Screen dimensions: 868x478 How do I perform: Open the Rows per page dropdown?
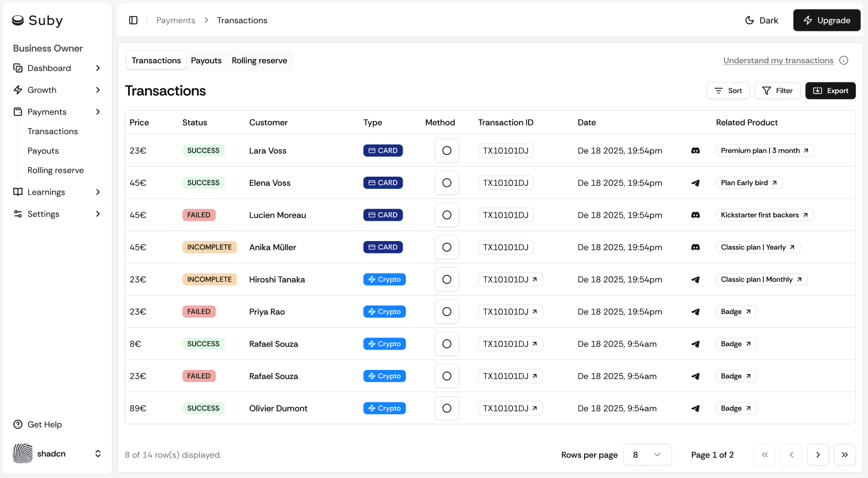pos(647,455)
